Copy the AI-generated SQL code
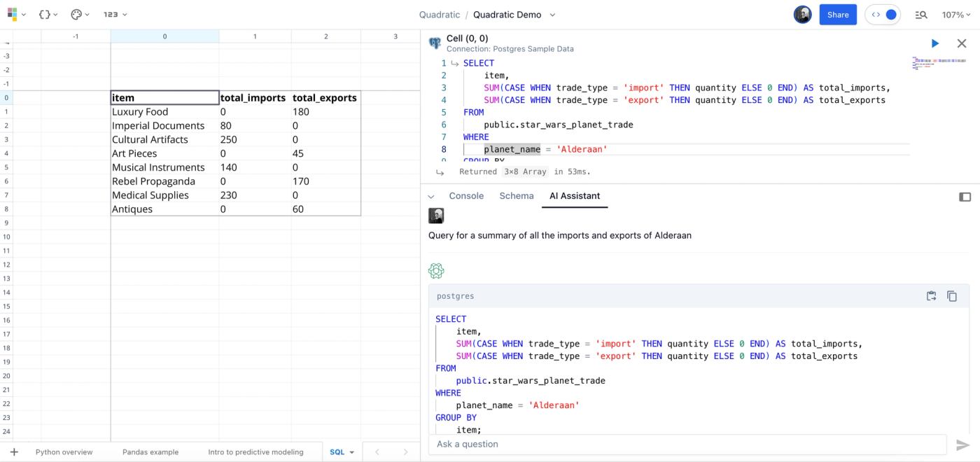Image resolution: width=980 pixels, height=462 pixels. [952, 296]
